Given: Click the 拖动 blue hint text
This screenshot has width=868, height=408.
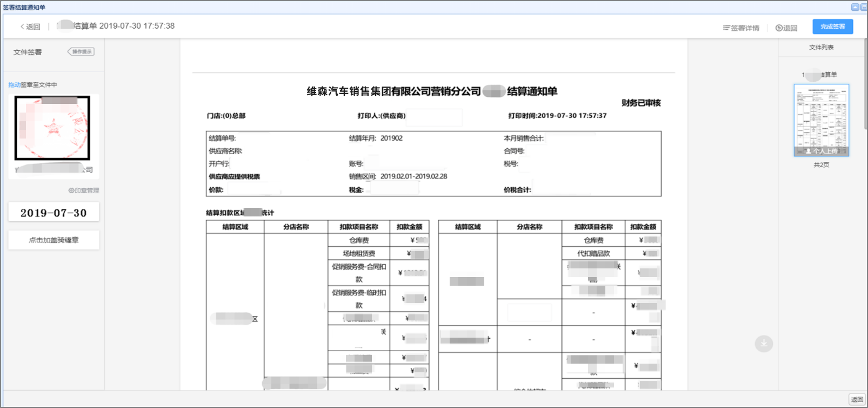Looking at the screenshot, I should 14,85.
